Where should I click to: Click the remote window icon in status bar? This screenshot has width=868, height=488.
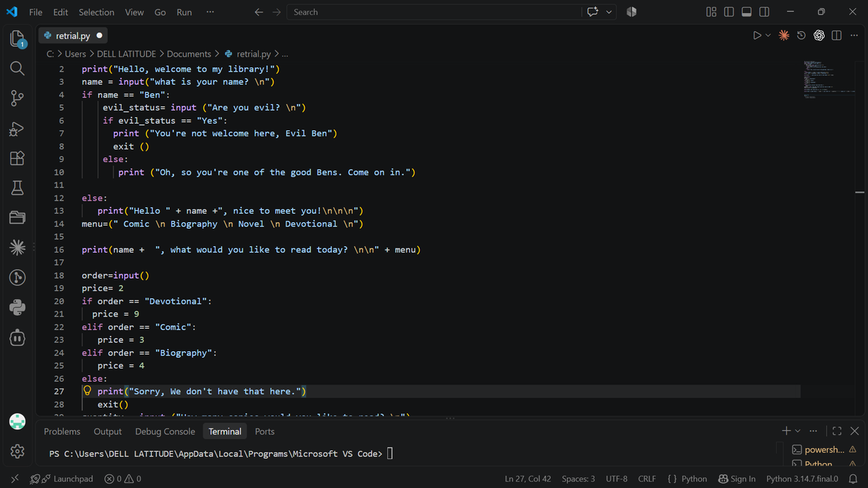(15, 479)
